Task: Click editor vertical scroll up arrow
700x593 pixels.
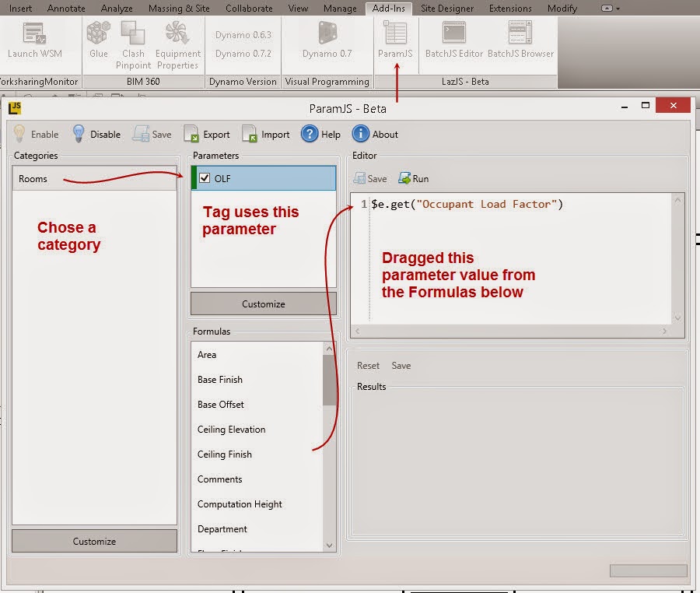Action: point(677,201)
